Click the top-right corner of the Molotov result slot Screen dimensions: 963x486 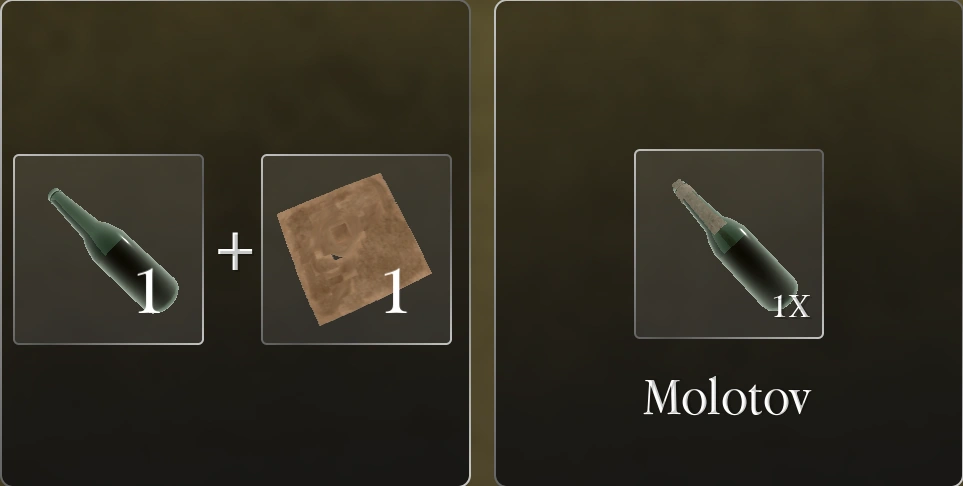(x=821, y=152)
